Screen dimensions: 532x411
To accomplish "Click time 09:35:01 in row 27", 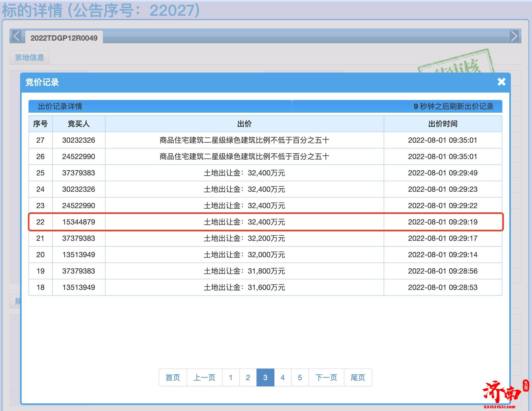I will (443, 140).
